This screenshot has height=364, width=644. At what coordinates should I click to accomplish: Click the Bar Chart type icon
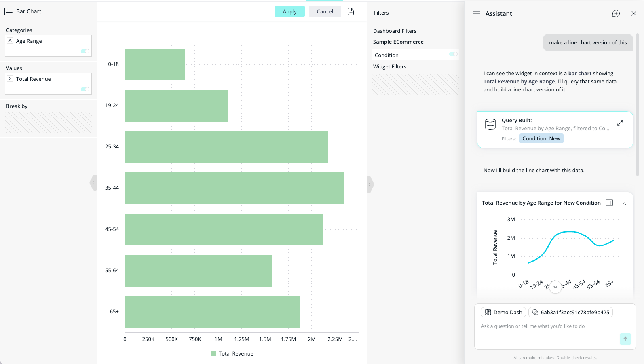[x=8, y=11]
